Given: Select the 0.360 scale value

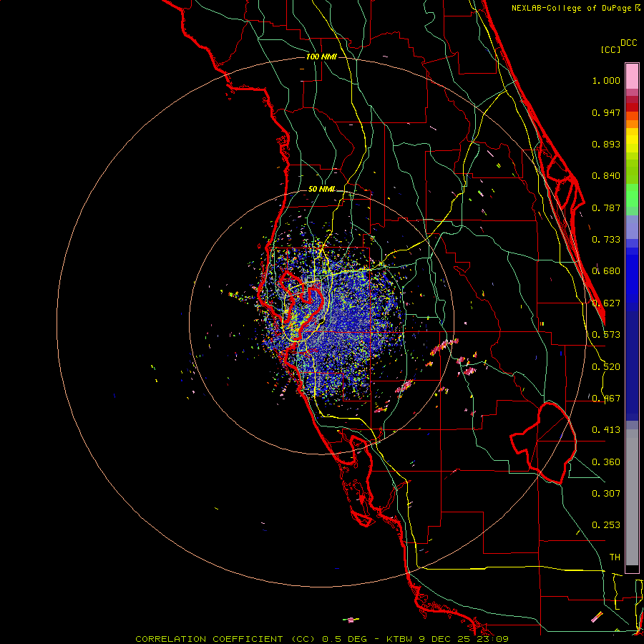Looking at the screenshot, I should click(x=606, y=462).
